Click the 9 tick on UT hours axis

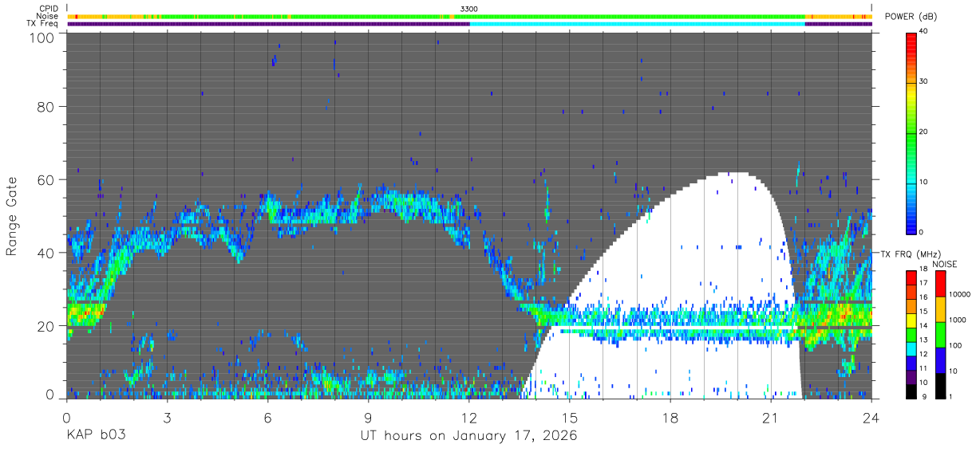tap(368, 417)
